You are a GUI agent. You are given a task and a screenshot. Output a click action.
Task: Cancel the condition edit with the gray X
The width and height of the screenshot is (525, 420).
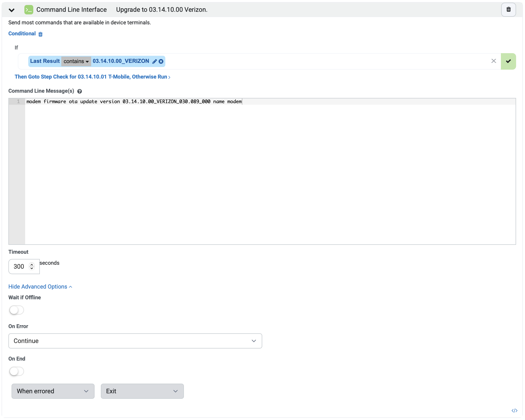494,61
